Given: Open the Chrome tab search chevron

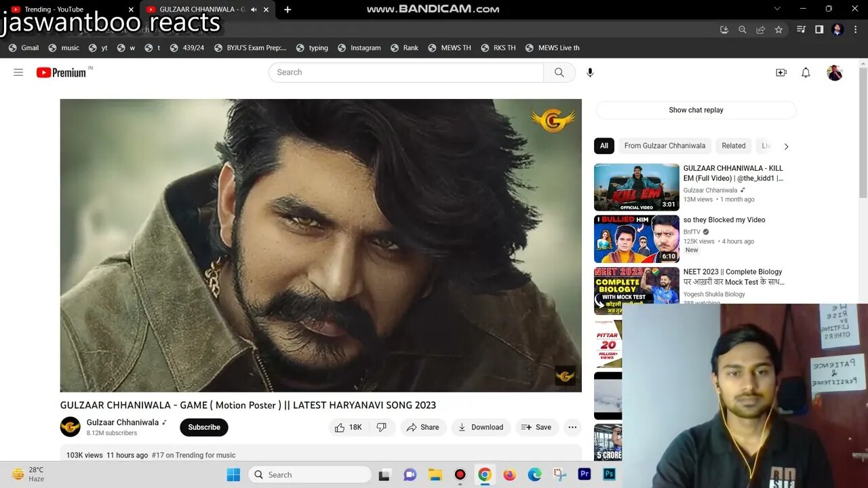Looking at the screenshot, I should (778, 9).
